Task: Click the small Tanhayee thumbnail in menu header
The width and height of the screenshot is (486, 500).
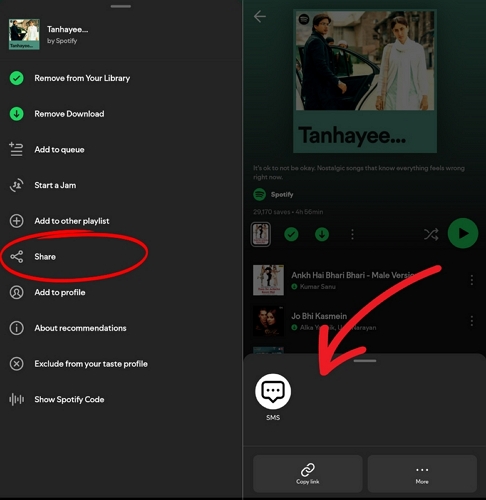Action: click(24, 34)
